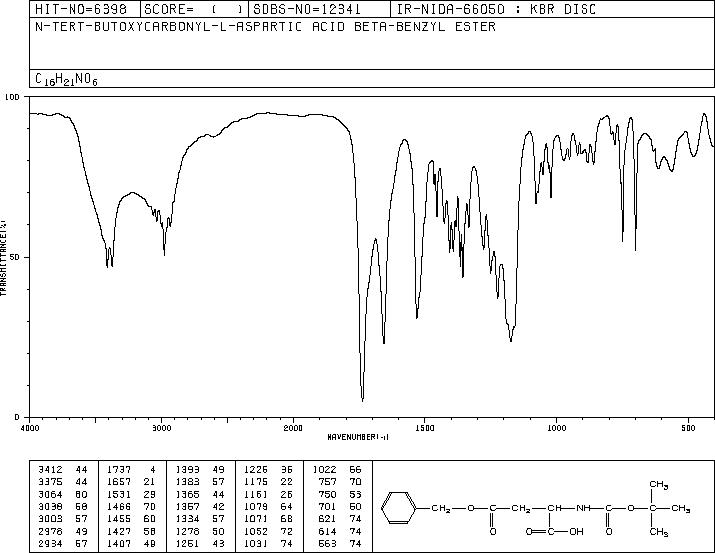715x553 pixels.
Task: Click the benzene ring in the structure
Action: point(399,508)
